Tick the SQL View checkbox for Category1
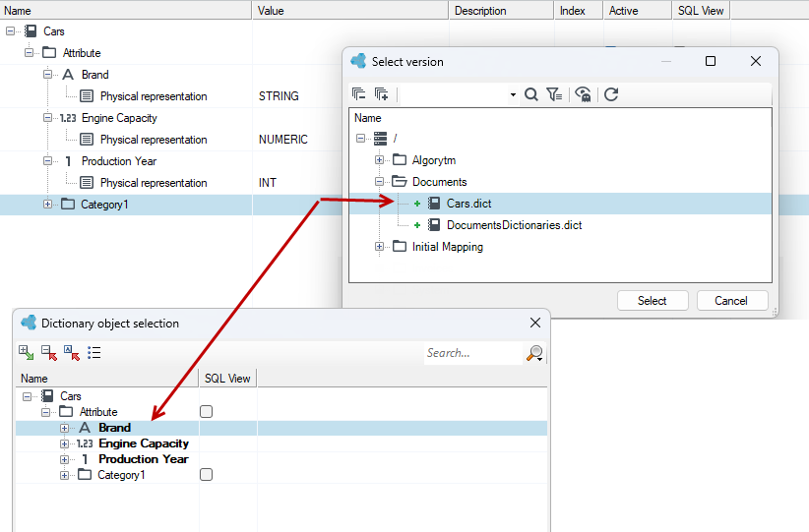The height and width of the screenshot is (532, 809). pos(206,474)
